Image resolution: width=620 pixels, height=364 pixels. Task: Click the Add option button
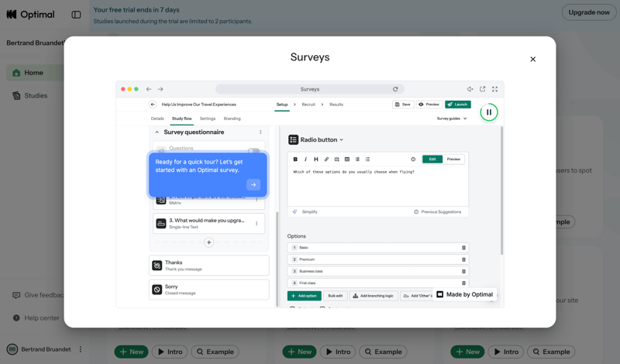(x=305, y=296)
